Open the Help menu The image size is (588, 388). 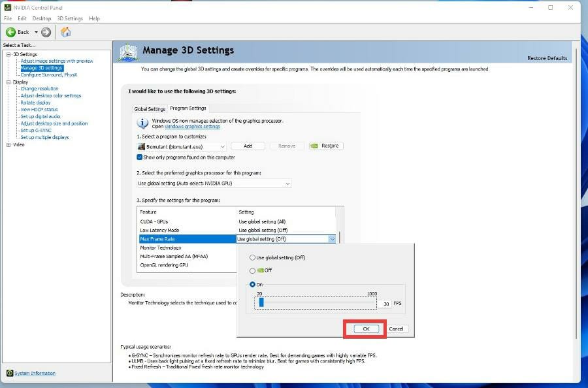tap(94, 18)
